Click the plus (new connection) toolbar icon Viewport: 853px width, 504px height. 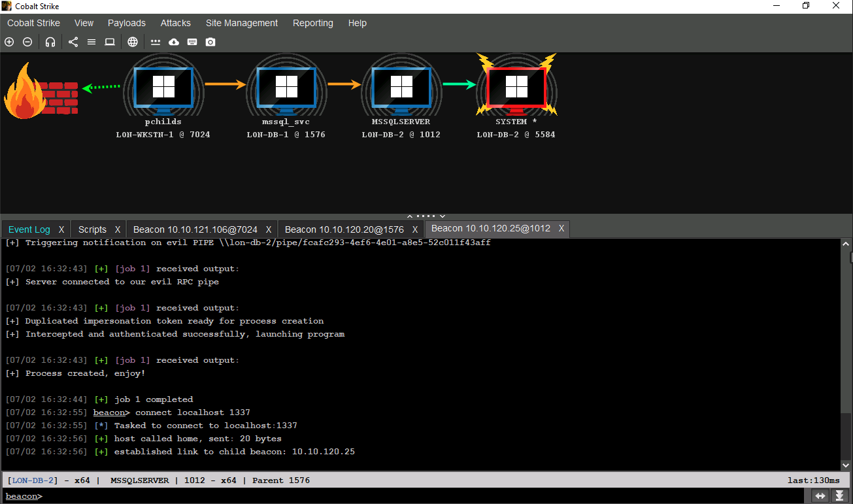click(9, 42)
